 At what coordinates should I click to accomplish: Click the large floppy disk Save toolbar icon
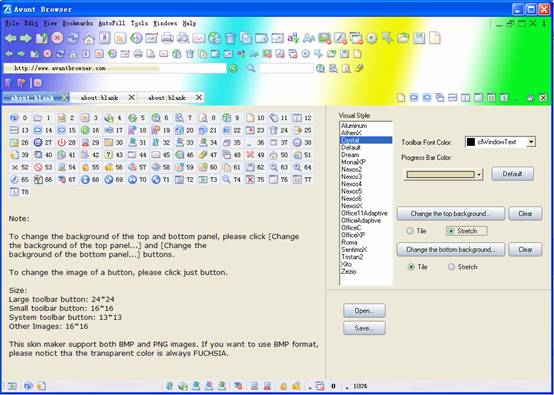[x=419, y=38]
